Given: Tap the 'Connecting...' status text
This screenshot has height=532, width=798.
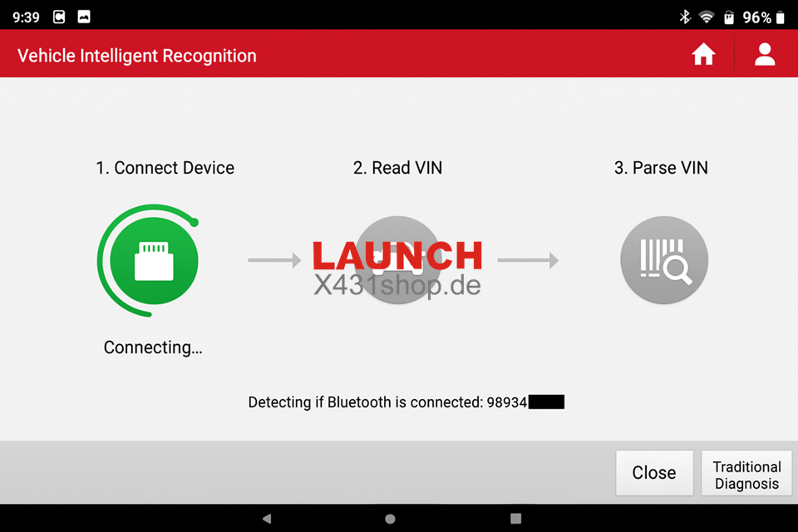Looking at the screenshot, I should tap(153, 347).
